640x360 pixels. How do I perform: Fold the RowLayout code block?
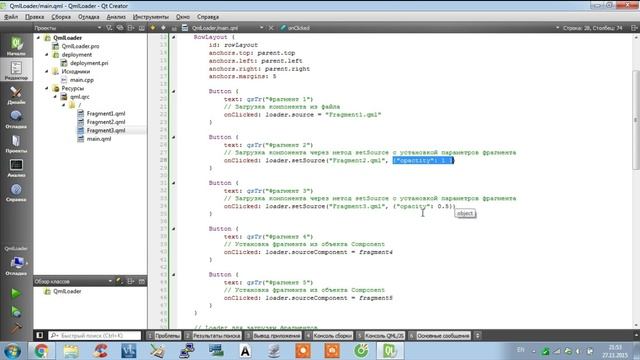click(173, 37)
